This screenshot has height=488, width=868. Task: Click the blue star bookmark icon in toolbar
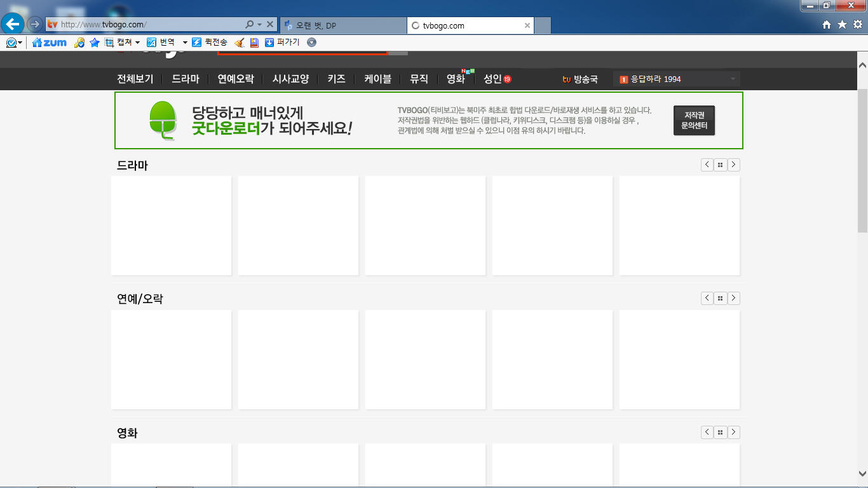95,43
